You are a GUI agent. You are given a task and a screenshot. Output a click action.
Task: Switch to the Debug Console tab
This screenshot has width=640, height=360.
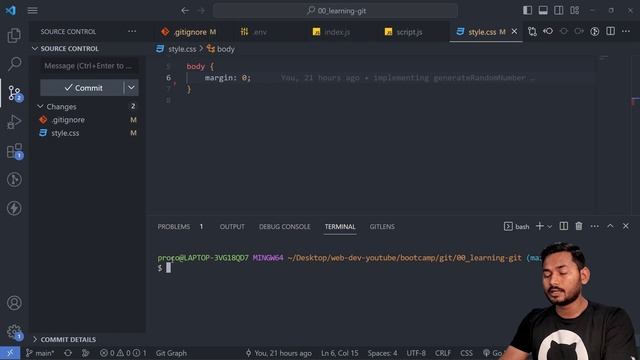(x=284, y=227)
